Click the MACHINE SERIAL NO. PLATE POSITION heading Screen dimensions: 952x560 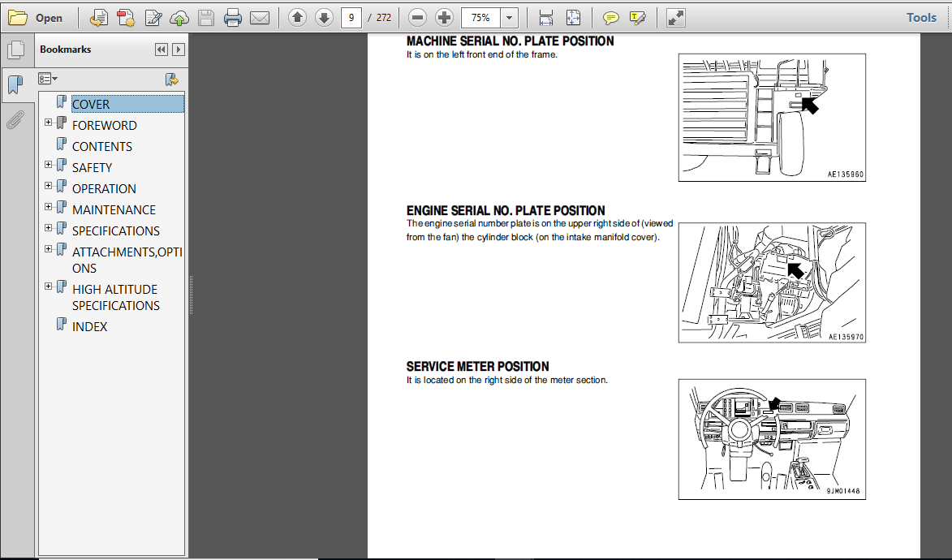[x=510, y=41]
